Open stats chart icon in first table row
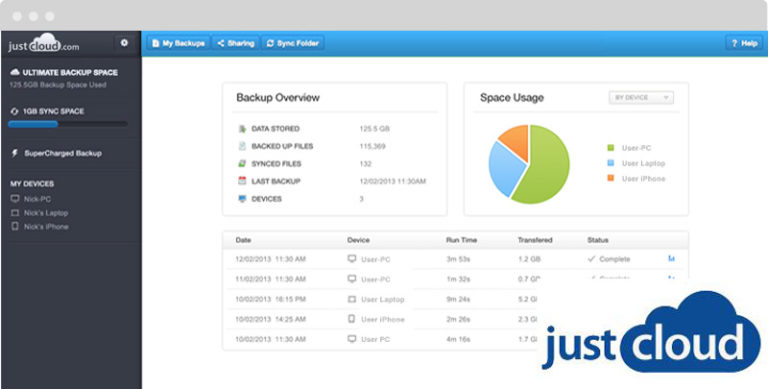This screenshot has height=389, width=768. tap(672, 258)
